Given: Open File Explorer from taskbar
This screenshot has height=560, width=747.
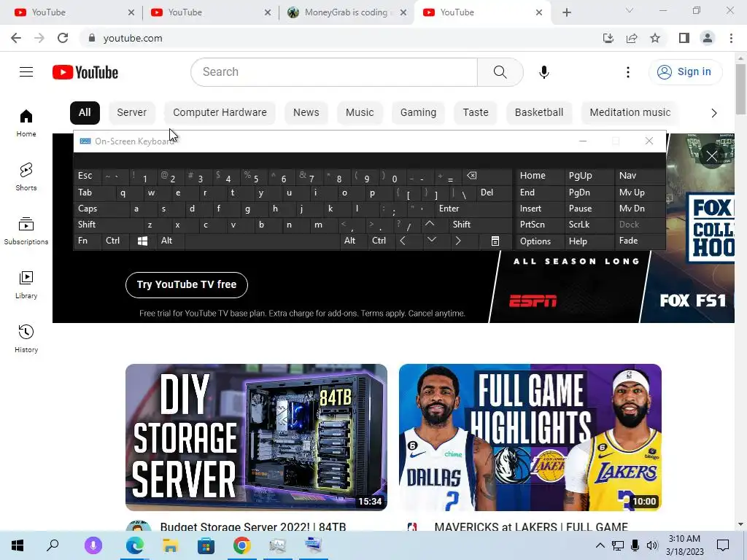Looking at the screenshot, I should coord(170,545).
